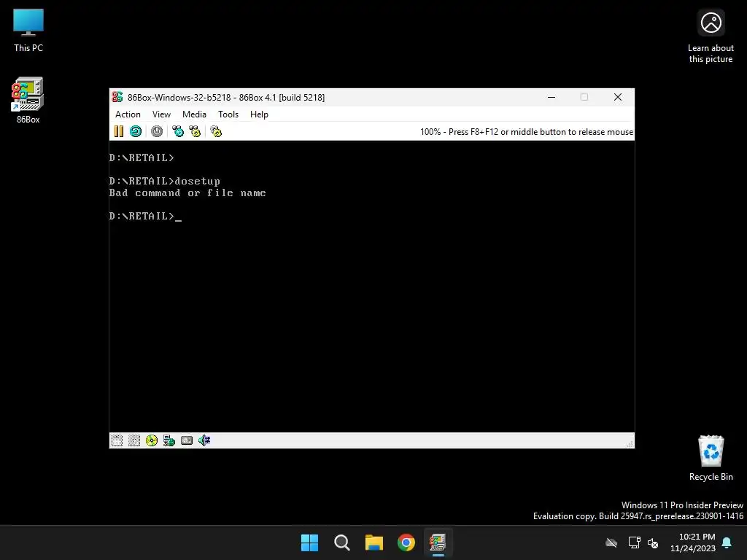The width and height of the screenshot is (747, 560).
Task: Click the mouse release hint status text
Action: [527, 132]
